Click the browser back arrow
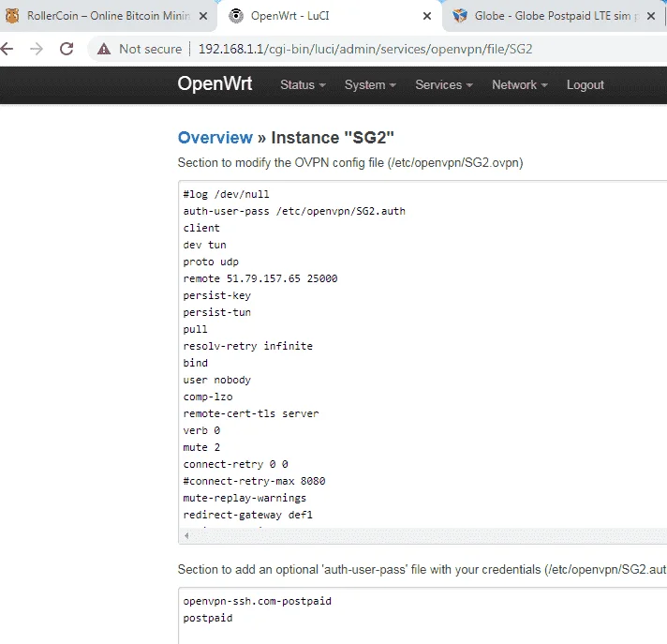 (x=7, y=49)
